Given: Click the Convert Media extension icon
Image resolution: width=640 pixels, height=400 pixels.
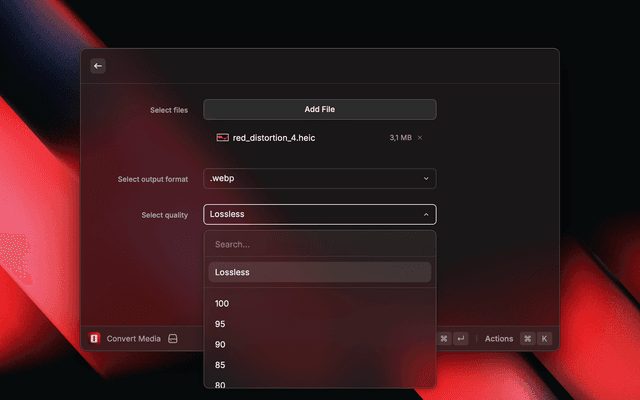Looking at the screenshot, I should click(94, 338).
